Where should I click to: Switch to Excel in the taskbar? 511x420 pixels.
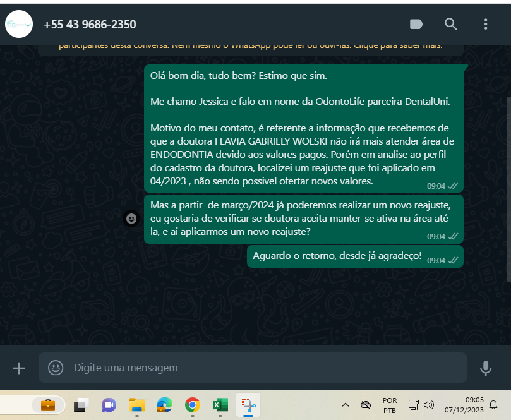tap(220, 405)
